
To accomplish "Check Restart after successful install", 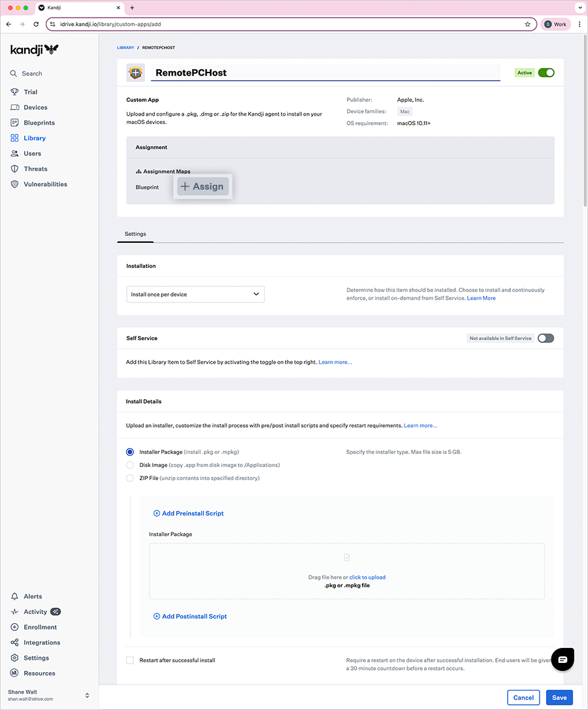I will point(130,660).
